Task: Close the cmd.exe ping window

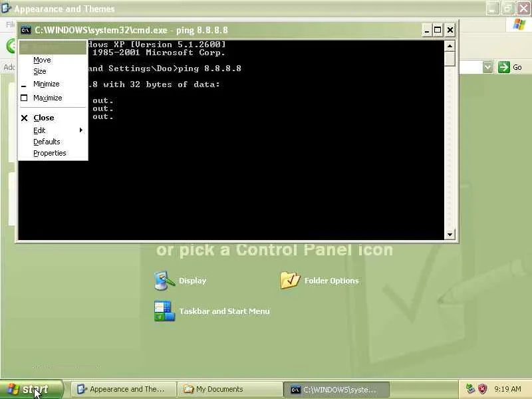Action: click(x=450, y=30)
